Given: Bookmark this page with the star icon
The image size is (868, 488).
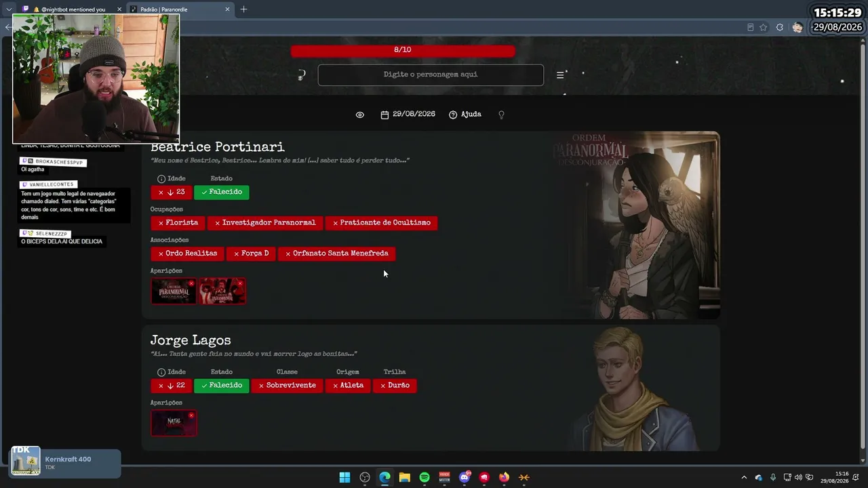Looking at the screenshot, I should pos(764,28).
